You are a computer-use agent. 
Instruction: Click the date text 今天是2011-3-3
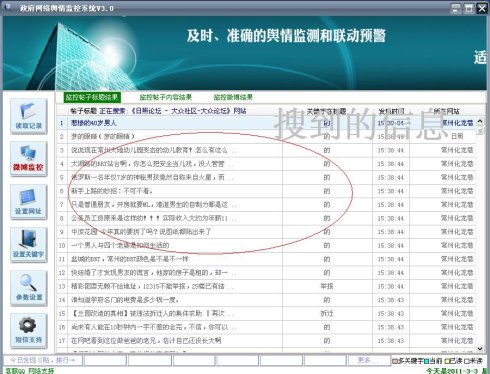click(x=452, y=371)
